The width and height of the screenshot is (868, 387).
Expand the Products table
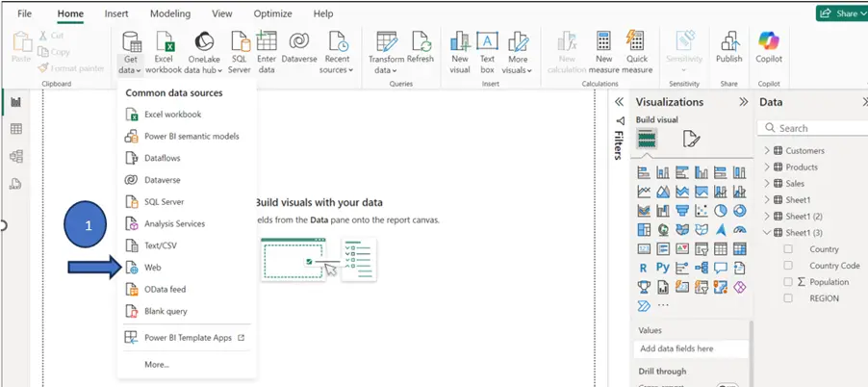coord(767,167)
